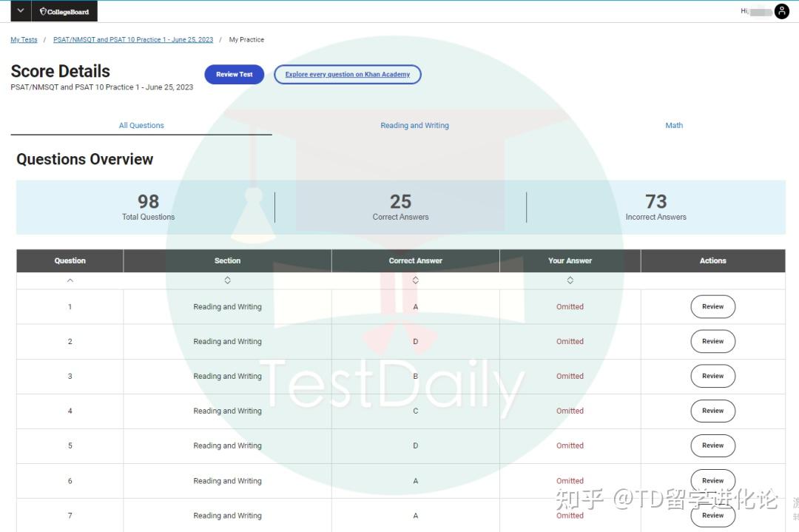Expand the top-left chevron menu
Screen dimensions: 799x532
(21, 10)
